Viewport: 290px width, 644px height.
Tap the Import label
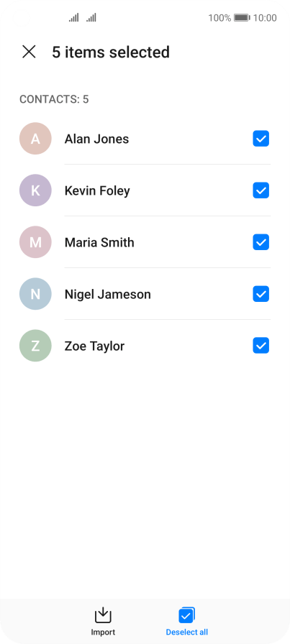click(x=103, y=632)
